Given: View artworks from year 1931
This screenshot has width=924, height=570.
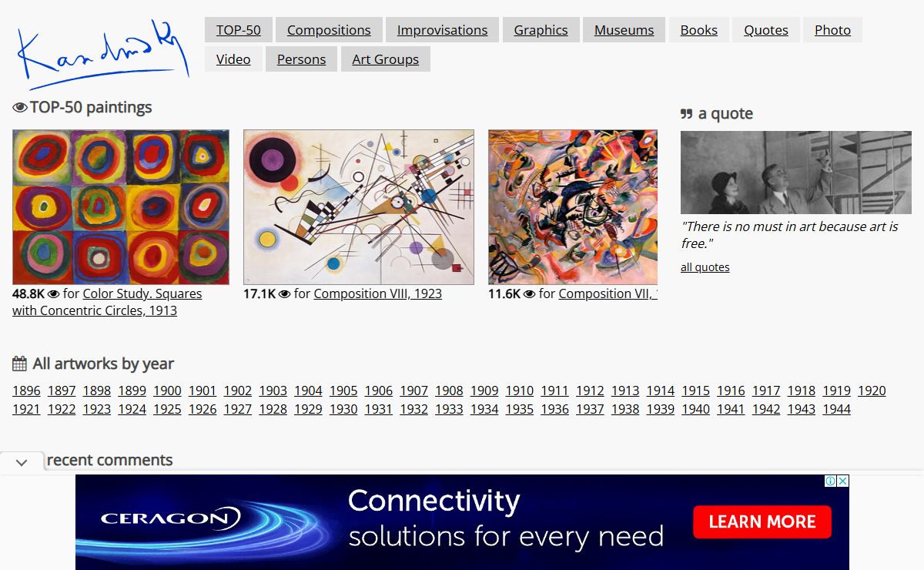Looking at the screenshot, I should click(x=378, y=409).
